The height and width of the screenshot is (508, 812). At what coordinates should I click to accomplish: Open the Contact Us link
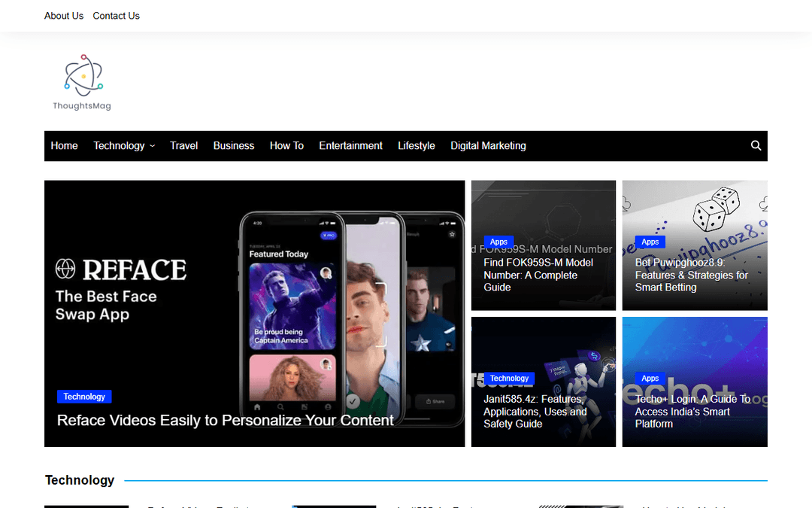pyautogui.click(x=116, y=16)
